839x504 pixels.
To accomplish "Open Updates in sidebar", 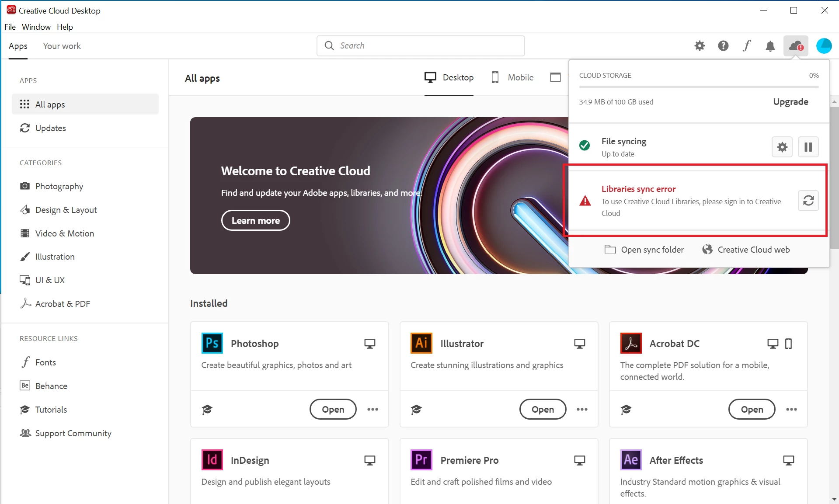I will [x=85, y=128].
